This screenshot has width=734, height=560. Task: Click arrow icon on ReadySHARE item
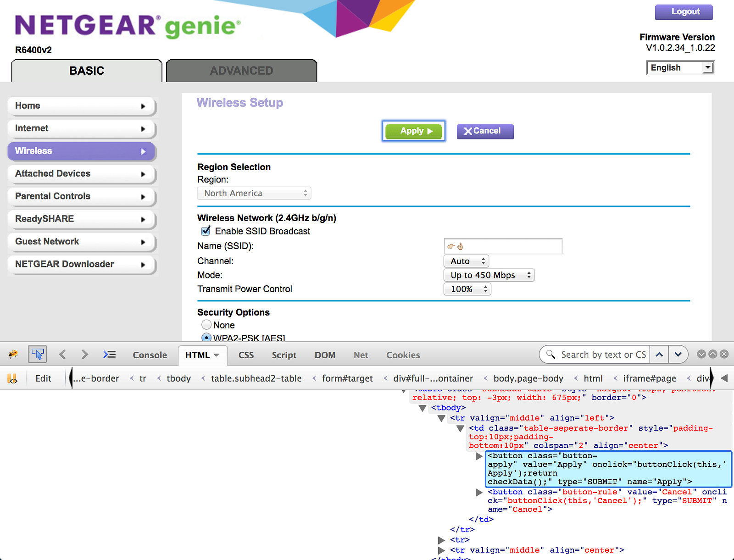[x=143, y=219]
